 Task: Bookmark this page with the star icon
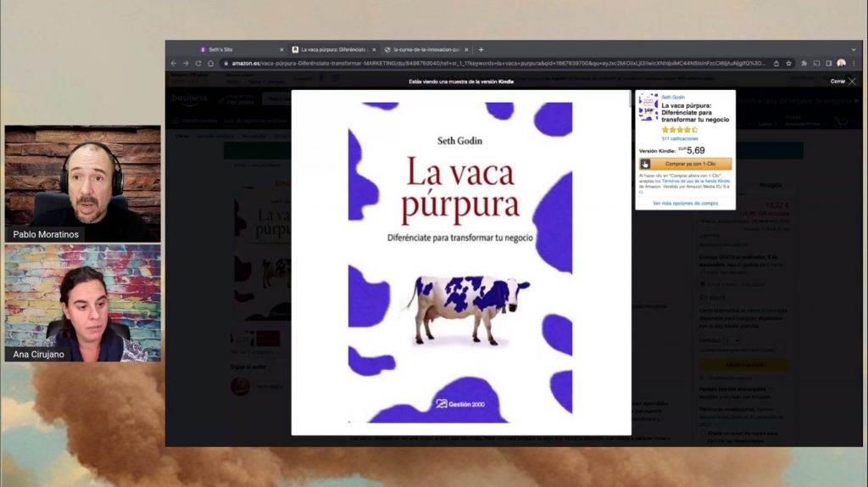789,63
